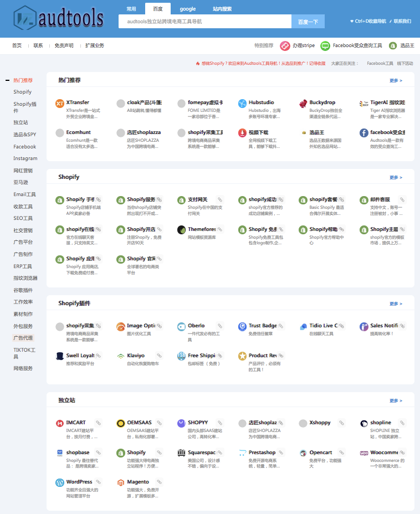Switch to the 常用 search tab
This screenshot has height=514, width=420.
[x=131, y=9]
